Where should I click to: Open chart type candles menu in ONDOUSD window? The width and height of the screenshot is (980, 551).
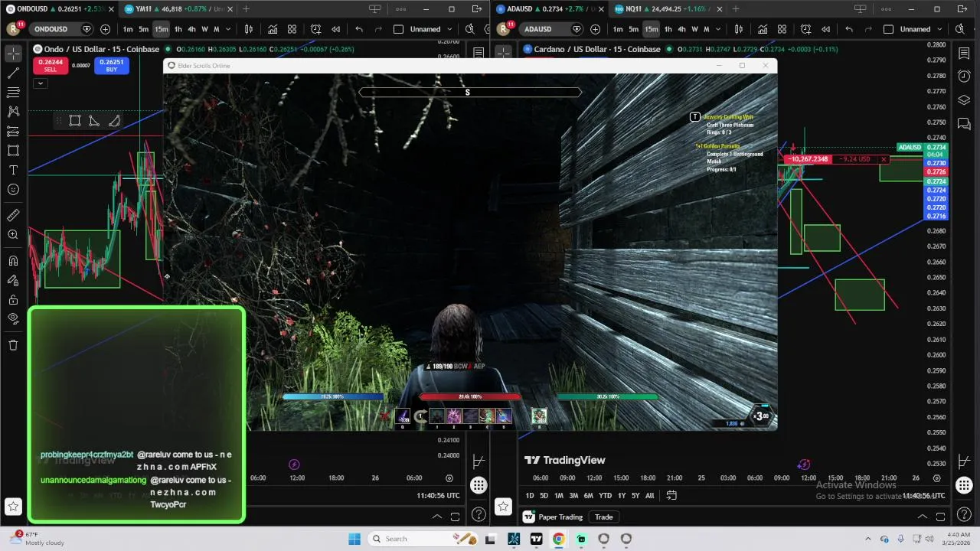pos(249,29)
